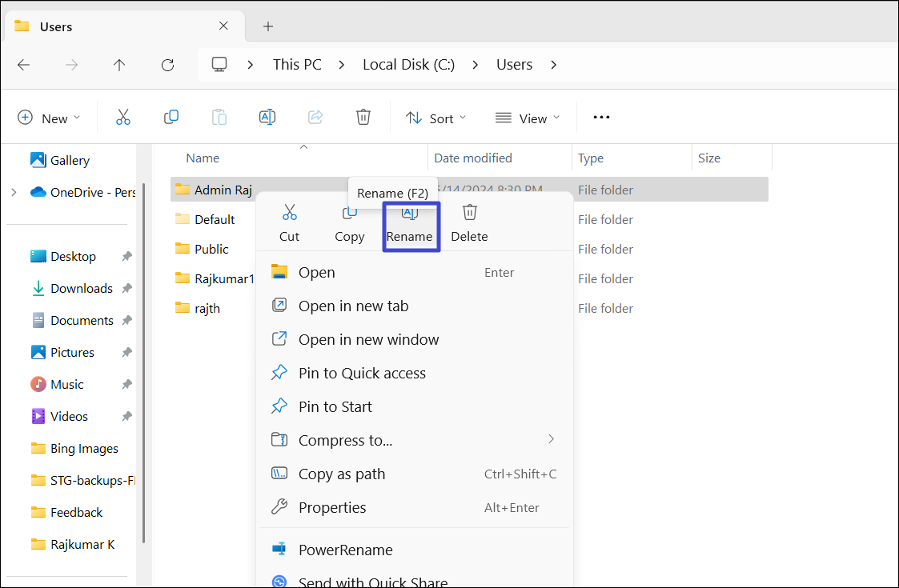This screenshot has width=899, height=588.
Task: Add a new tab with plus button
Action: pyautogui.click(x=268, y=26)
